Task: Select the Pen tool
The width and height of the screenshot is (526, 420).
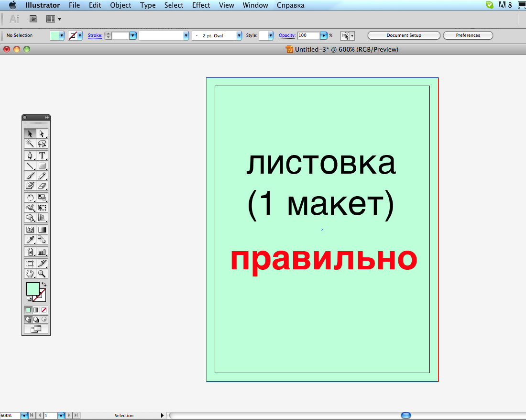Action: click(x=30, y=155)
